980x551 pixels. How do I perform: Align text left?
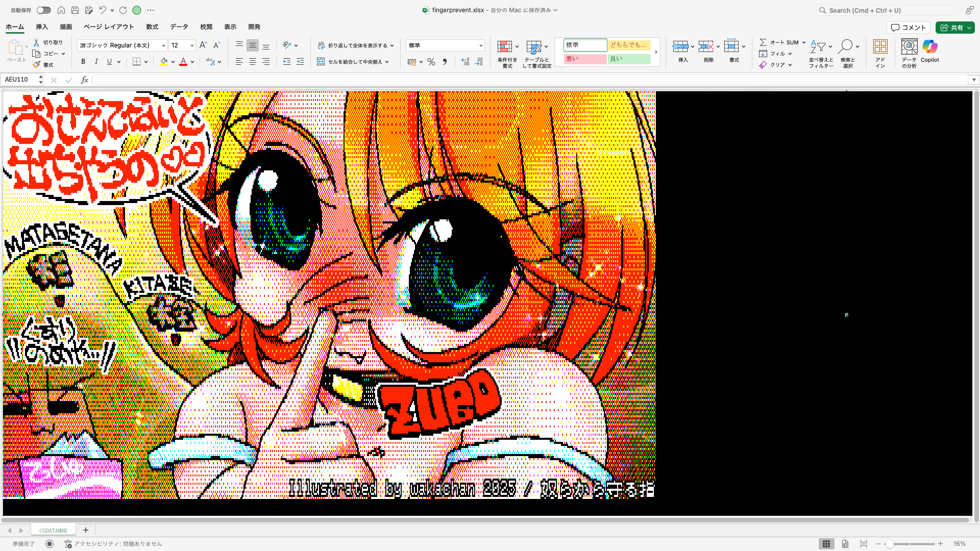[x=239, y=62]
